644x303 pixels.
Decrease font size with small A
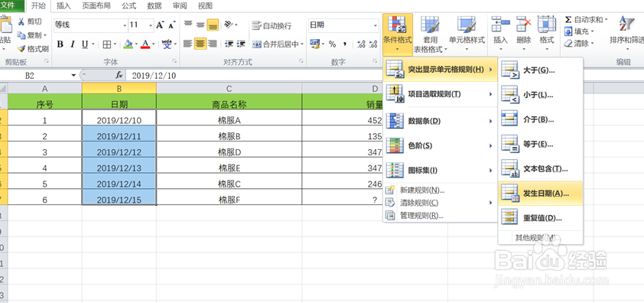click(171, 25)
